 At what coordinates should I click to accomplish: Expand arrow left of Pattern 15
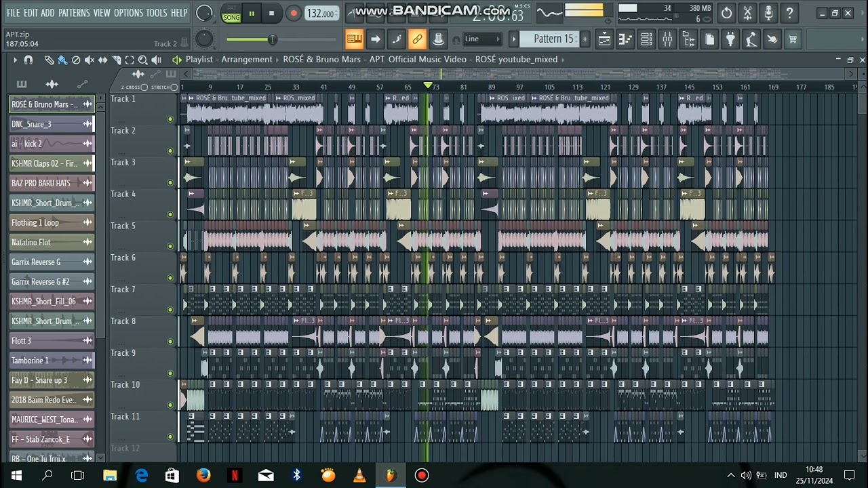point(513,39)
